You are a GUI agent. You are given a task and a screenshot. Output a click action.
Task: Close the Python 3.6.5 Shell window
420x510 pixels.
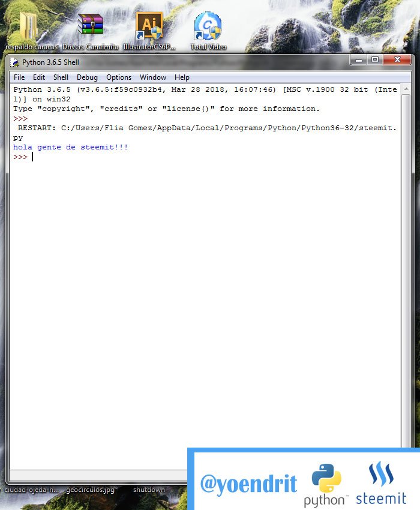(397, 60)
